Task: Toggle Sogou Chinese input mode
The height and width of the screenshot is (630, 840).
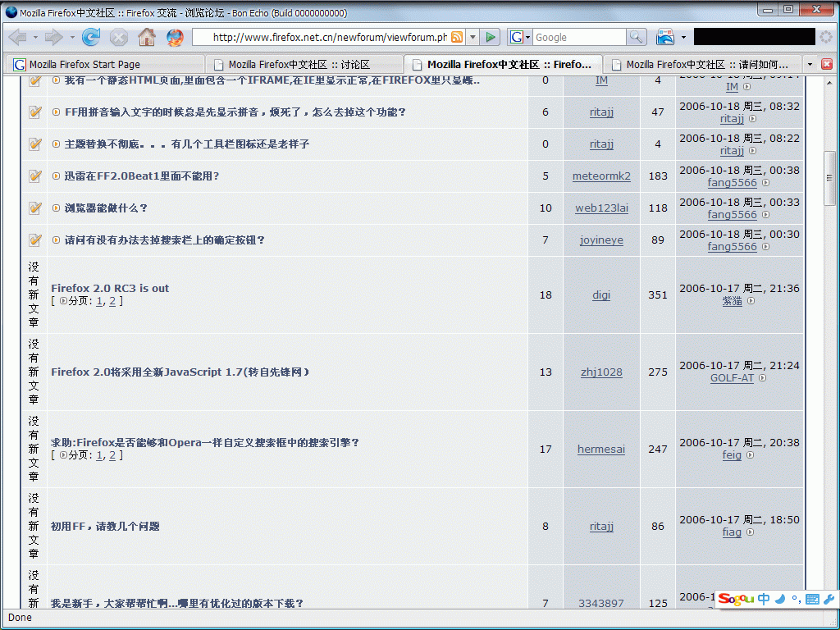Action: point(764,599)
